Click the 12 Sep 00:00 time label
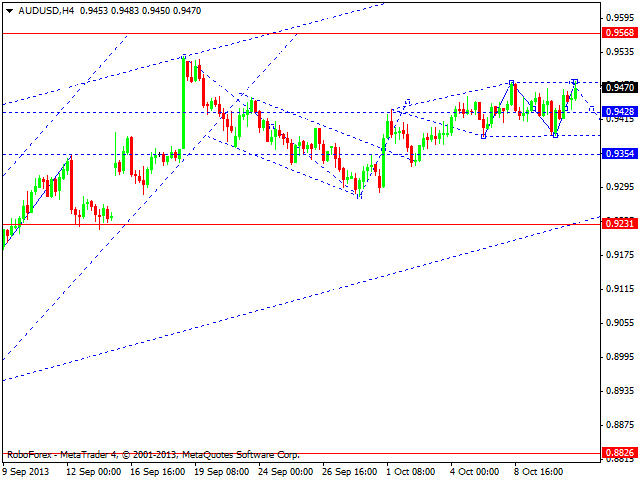Screen dimensions: 640x480 click(x=96, y=471)
